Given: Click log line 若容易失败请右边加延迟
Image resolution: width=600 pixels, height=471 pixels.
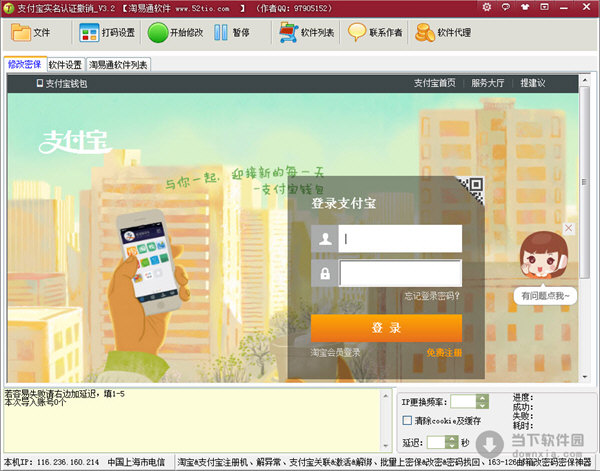Looking at the screenshot, I should click(x=64, y=394).
